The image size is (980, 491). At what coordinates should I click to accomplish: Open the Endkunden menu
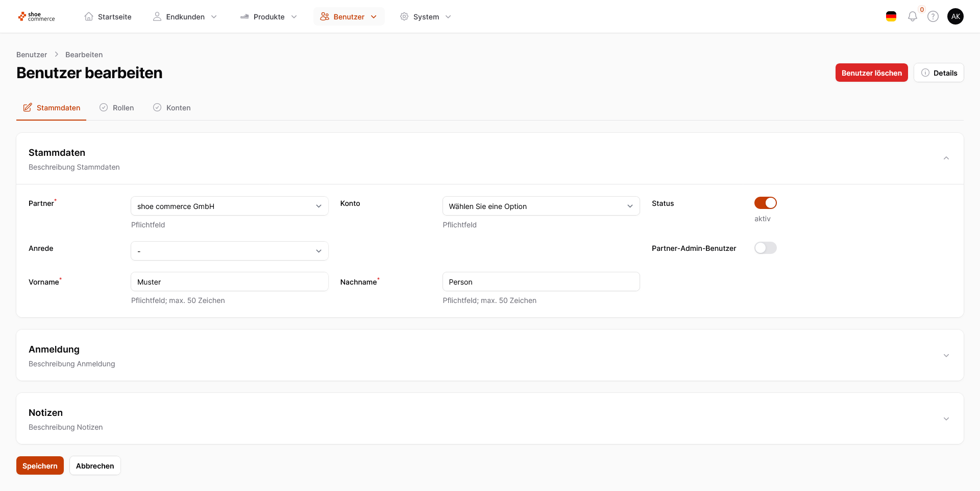click(185, 17)
